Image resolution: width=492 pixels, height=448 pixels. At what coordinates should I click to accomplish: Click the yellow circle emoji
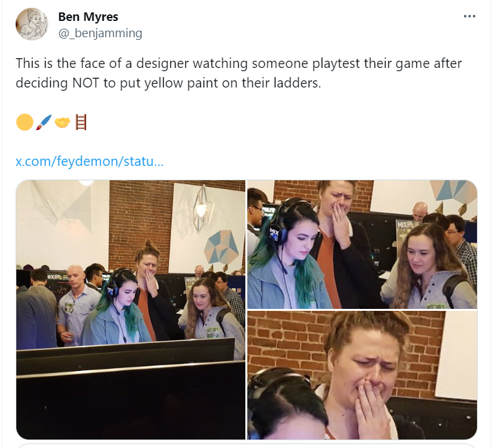[x=25, y=122]
